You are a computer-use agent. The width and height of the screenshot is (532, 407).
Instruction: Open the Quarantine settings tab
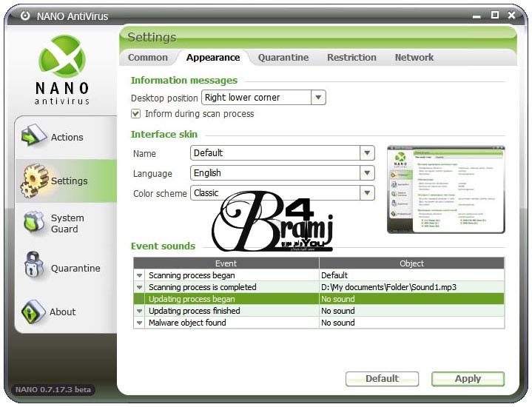tap(283, 58)
